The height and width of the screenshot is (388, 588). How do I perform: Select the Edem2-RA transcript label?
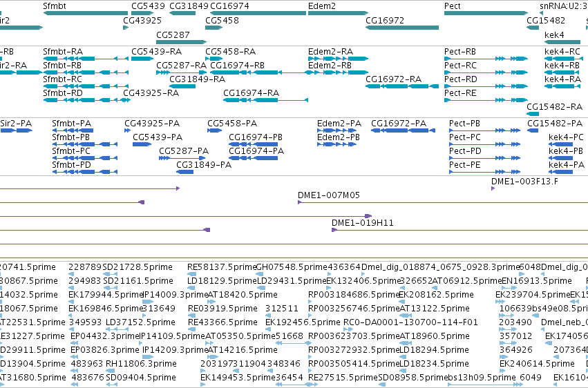click(330, 51)
